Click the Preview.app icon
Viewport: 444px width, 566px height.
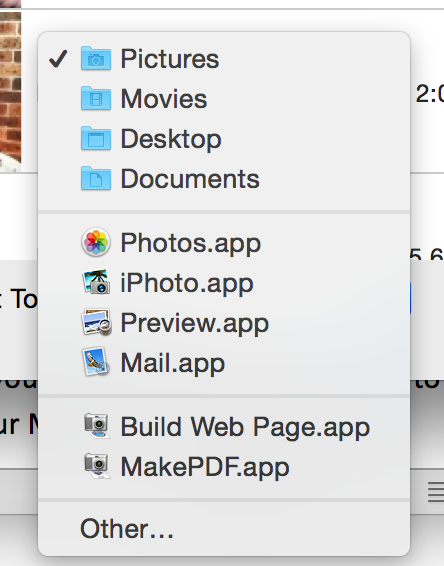(x=96, y=322)
